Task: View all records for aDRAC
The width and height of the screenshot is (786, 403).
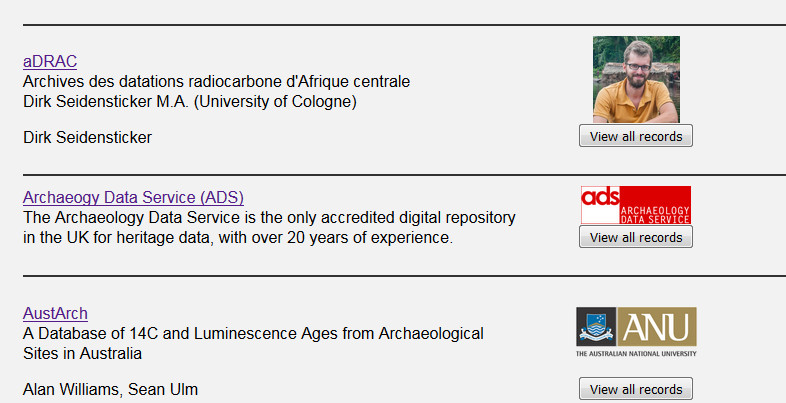Action: pyautogui.click(x=635, y=137)
